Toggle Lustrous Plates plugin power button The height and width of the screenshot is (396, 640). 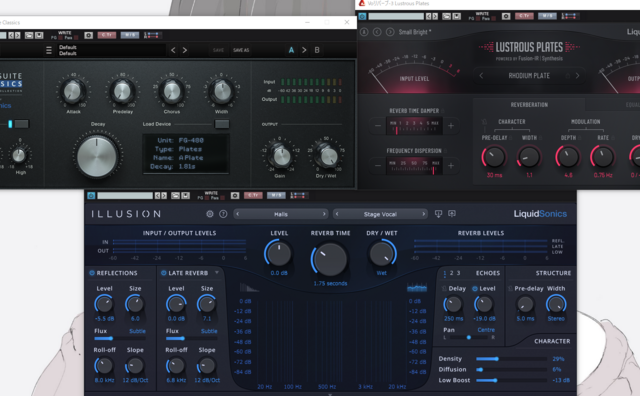tap(362, 16)
